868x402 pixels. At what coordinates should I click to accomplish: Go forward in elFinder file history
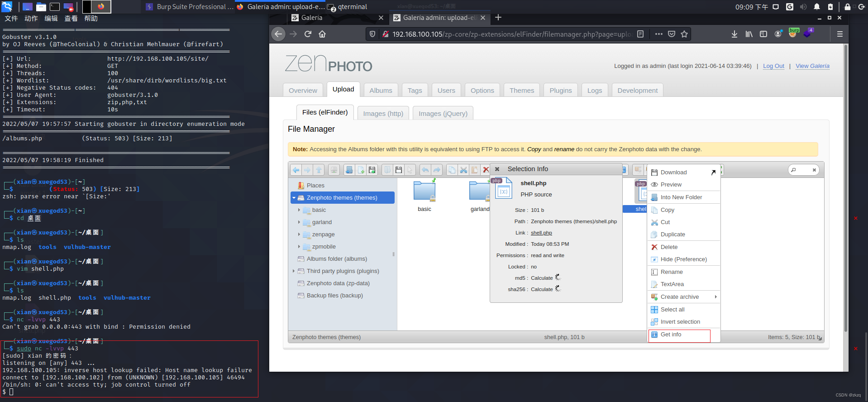(307, 170)
